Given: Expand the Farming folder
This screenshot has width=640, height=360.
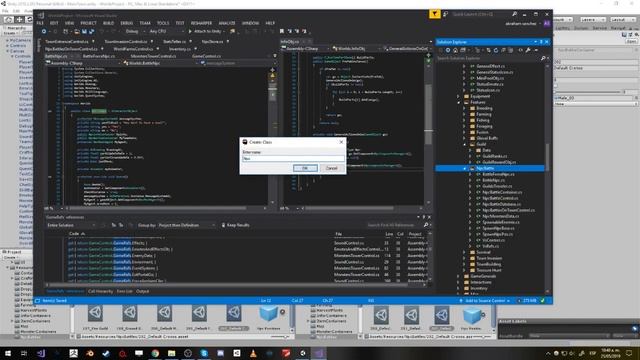Looking at the screenshot, I should coord(464,114).
